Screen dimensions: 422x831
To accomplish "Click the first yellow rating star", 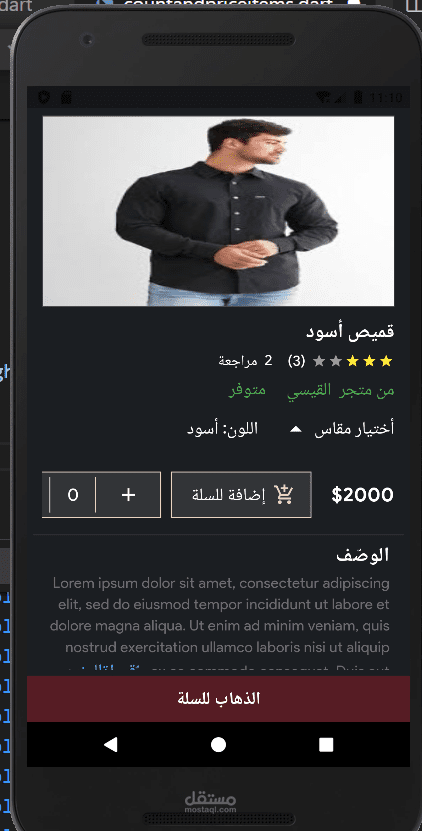I will (386, 361).
